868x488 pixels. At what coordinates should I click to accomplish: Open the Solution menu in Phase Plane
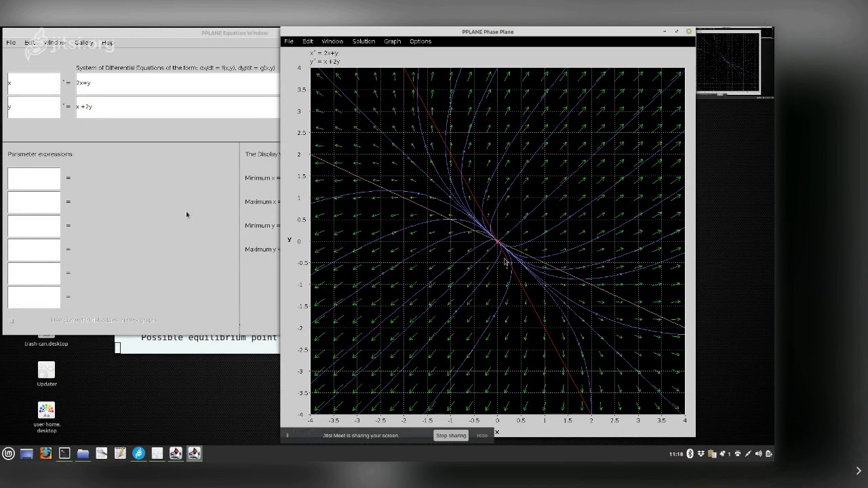(x=363, y=41)
